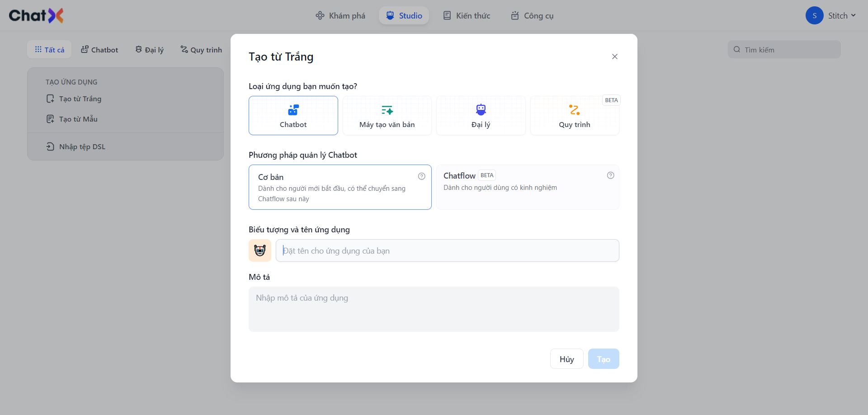Click the Hủy button
The height and width of the screenshot is (415, 868).
pos(567,359)
